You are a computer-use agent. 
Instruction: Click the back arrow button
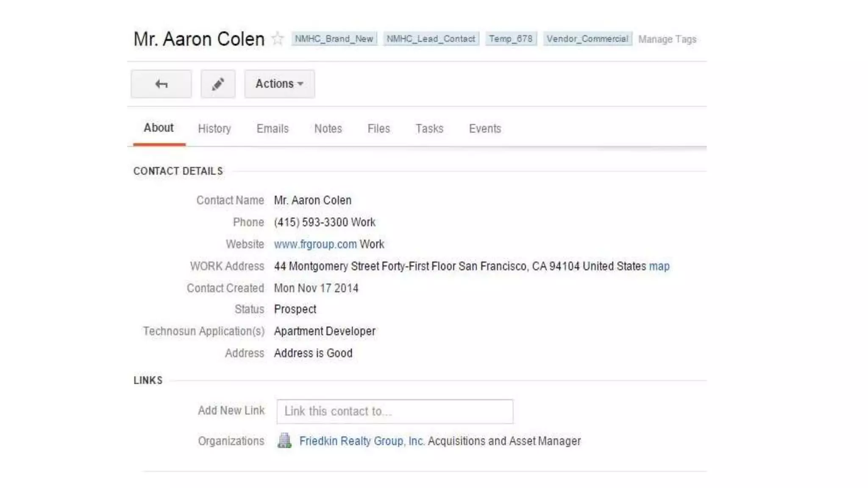161,84
